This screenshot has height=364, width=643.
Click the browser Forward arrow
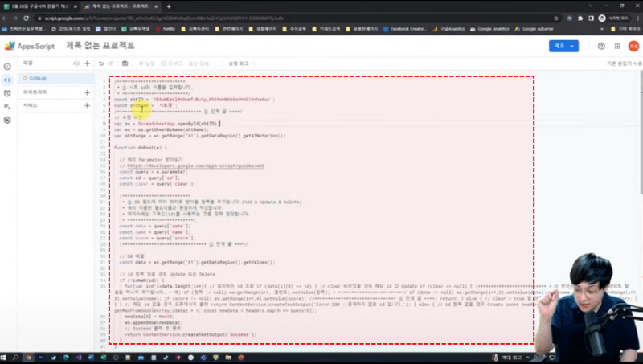(x=15, y=18)
